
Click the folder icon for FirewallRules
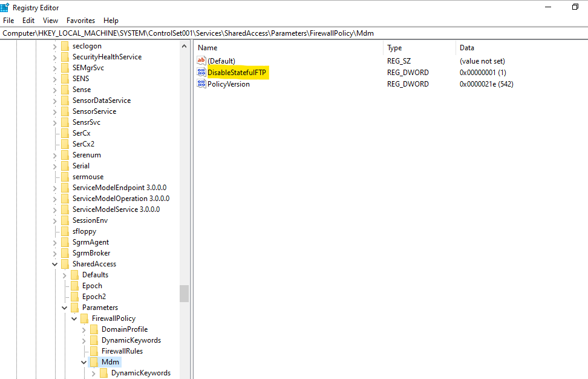coord(93,351)
